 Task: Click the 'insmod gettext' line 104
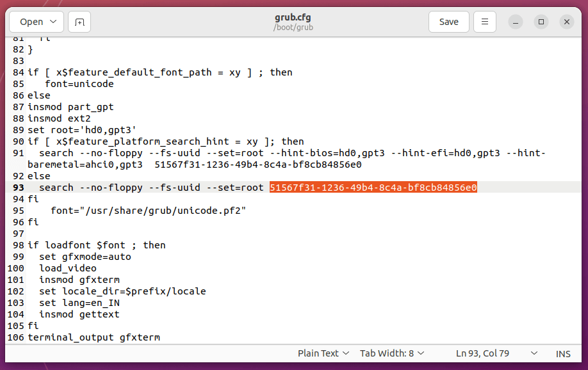coord(79,314)
